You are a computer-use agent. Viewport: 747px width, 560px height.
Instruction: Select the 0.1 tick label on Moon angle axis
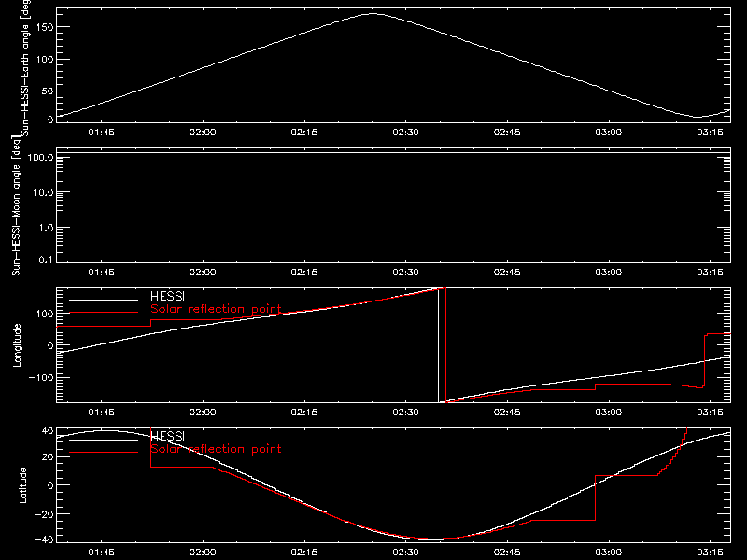click(x=46, y=260)
